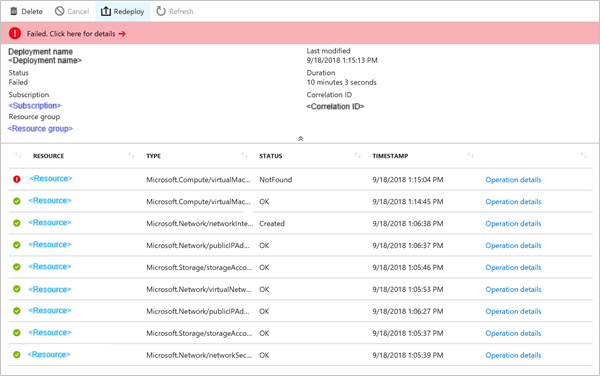Click the green check icon on the 1:05:53 PM row
This screenshot has width=600, height=376.
(x=17, y=289)
